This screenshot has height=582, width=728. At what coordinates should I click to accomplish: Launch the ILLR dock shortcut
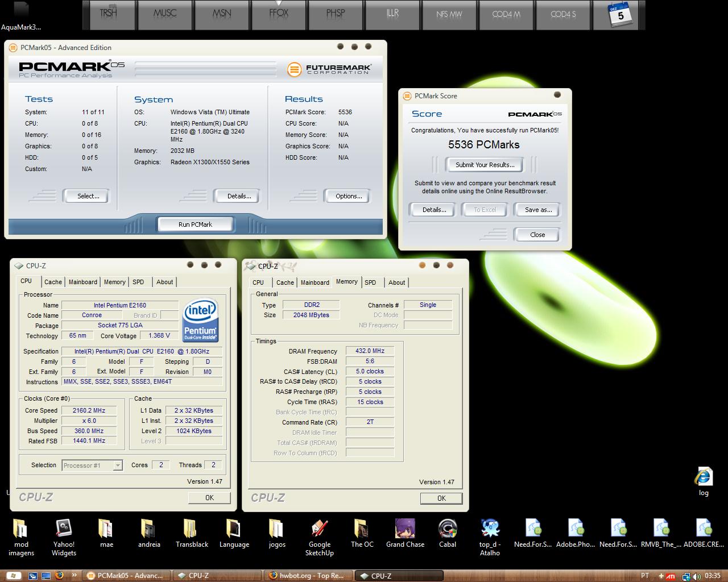[x=392, y=14]
